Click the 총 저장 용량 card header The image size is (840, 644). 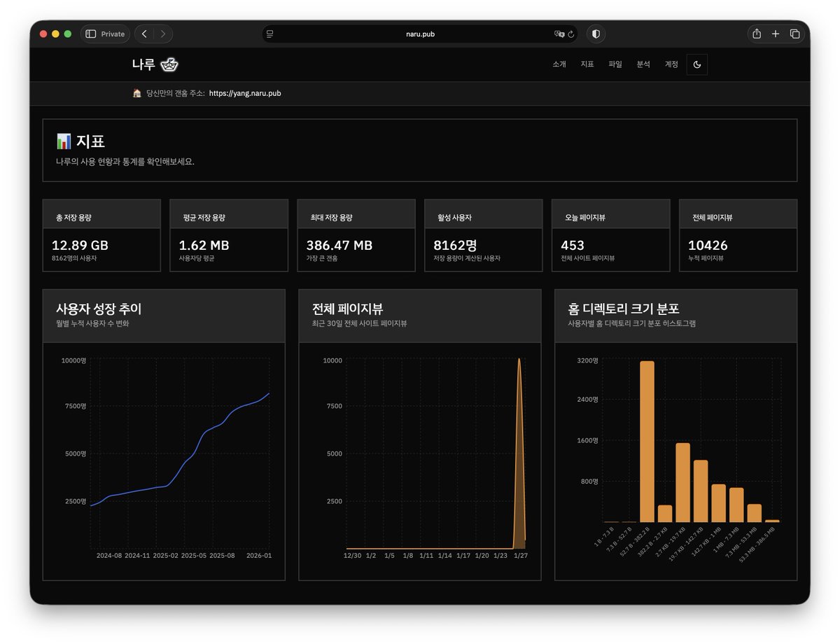pos(101,214)
